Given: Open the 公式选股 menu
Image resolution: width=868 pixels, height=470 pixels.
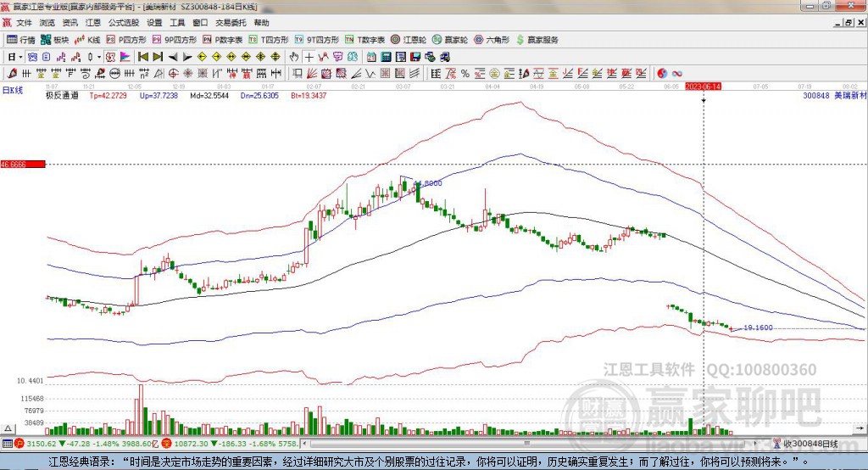Looking at the screenshot, I should point(124,23).
